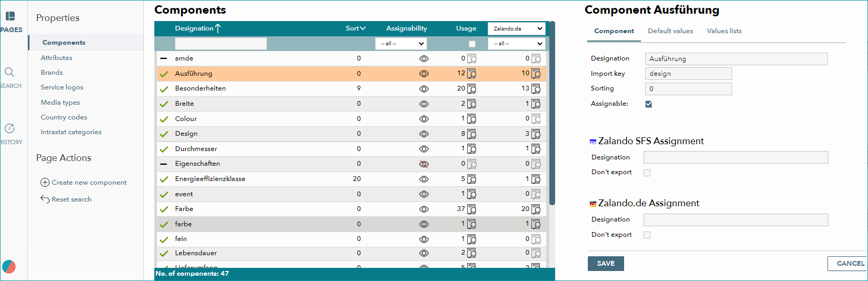The width and height of the screenshot is (868, 281).
Task: Switch to the Values lists tab
Action: coord(724,31)
